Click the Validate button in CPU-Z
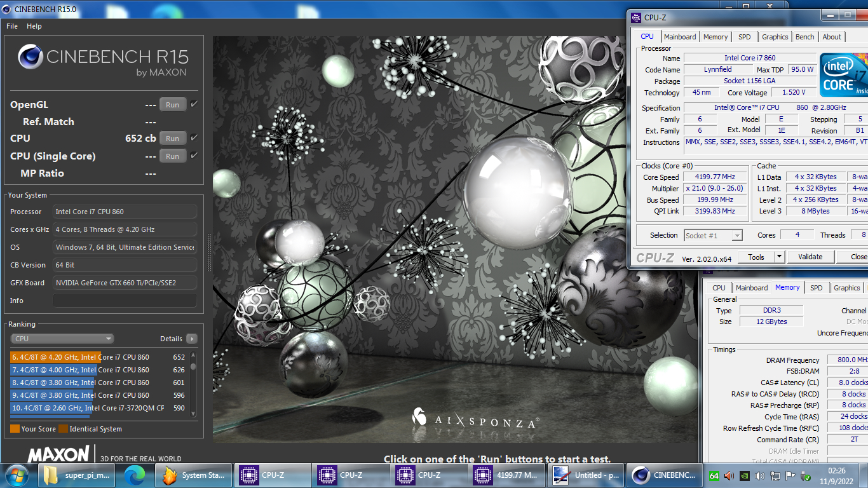Screen dimensions: 868x488 (810, 257)
